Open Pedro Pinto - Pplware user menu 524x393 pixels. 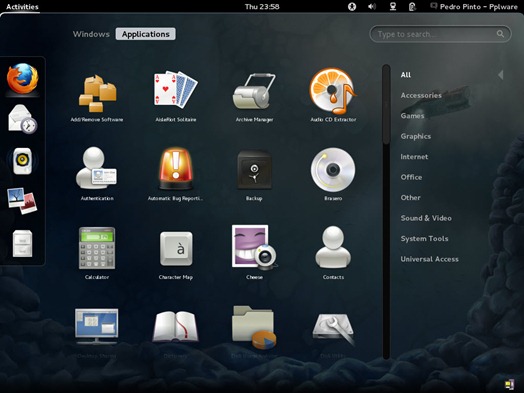[474, 6]
